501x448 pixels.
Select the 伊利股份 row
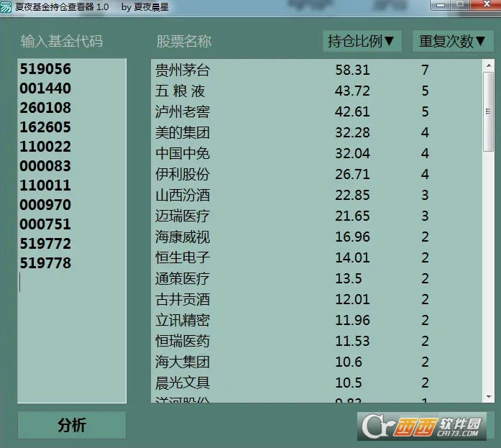[316, 174]
